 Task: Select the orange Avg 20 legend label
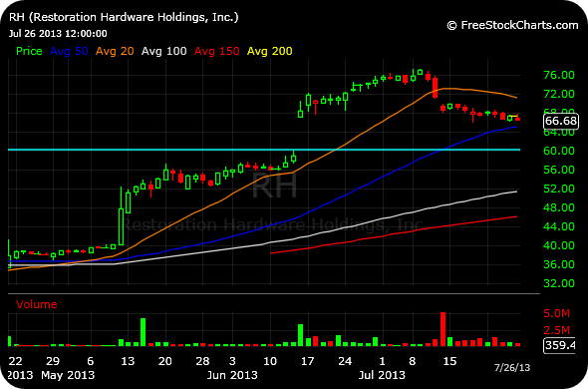[x=115, y=51]
